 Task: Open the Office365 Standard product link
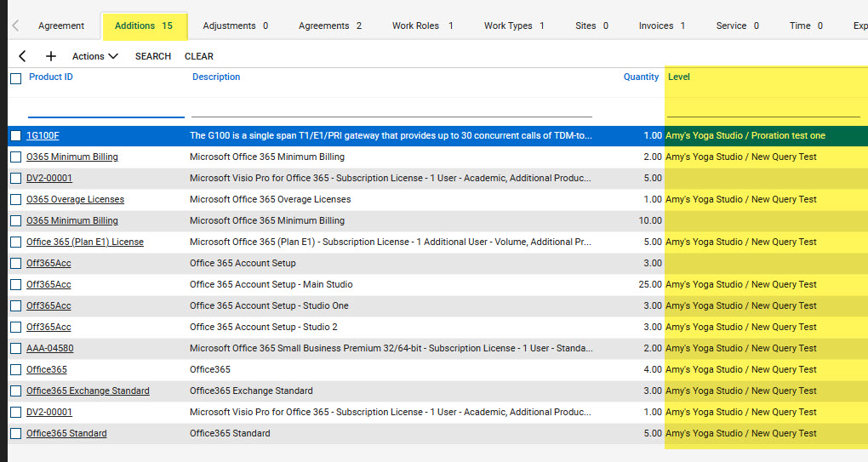click(66, 433)
